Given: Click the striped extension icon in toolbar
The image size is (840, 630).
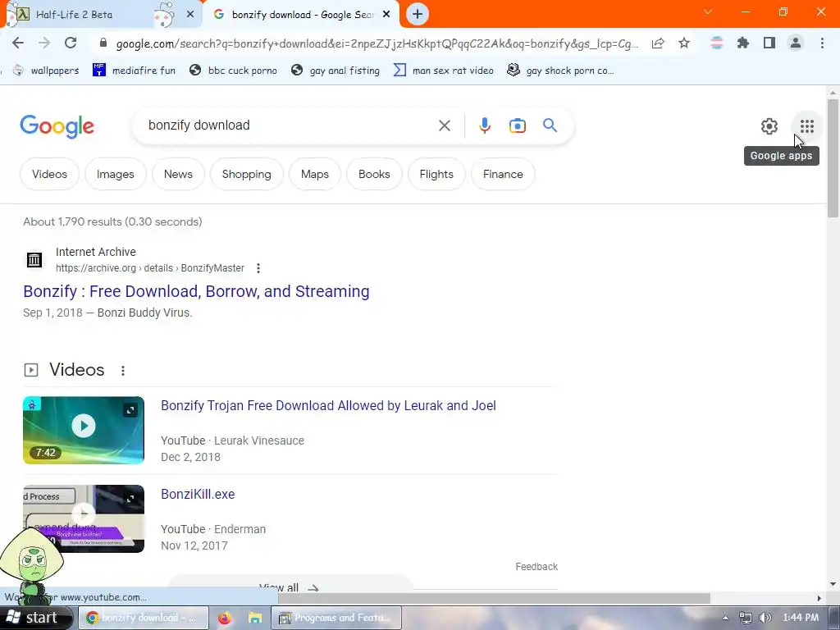Looking at the screenshot, I should [716, 43].
